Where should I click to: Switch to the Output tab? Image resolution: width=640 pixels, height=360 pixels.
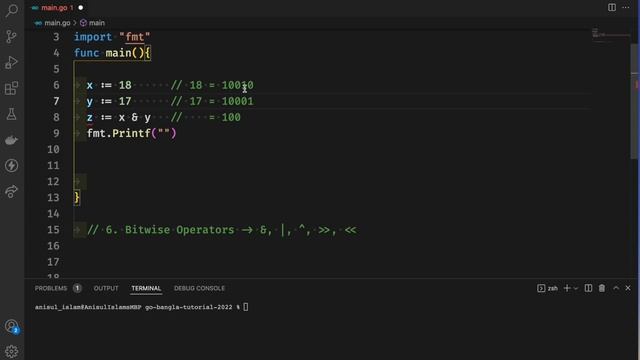[x=106, y=288]
